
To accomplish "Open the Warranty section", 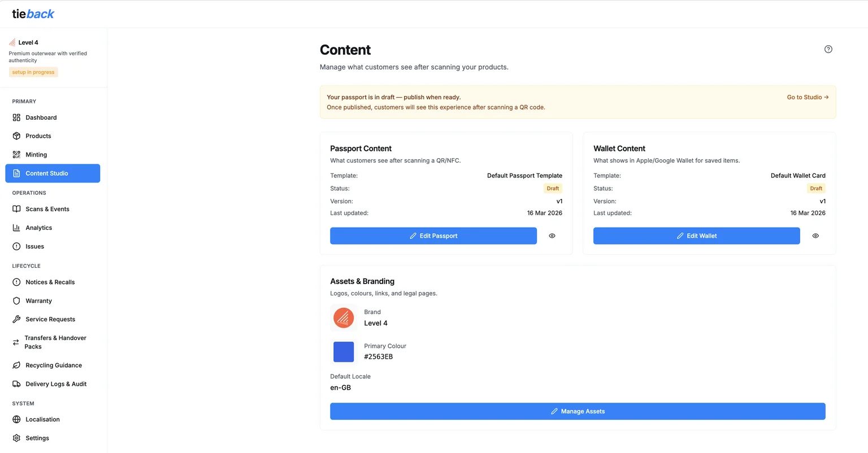I will pos(38,300).
